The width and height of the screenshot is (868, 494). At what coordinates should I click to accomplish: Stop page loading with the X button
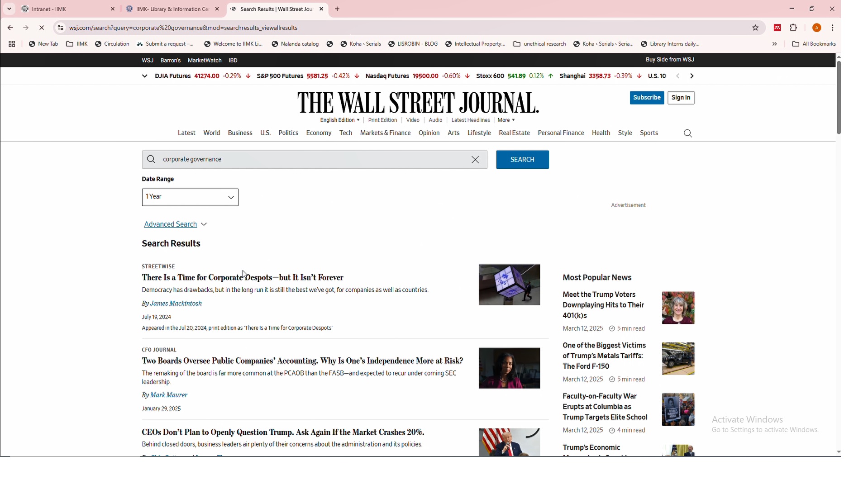42,28
